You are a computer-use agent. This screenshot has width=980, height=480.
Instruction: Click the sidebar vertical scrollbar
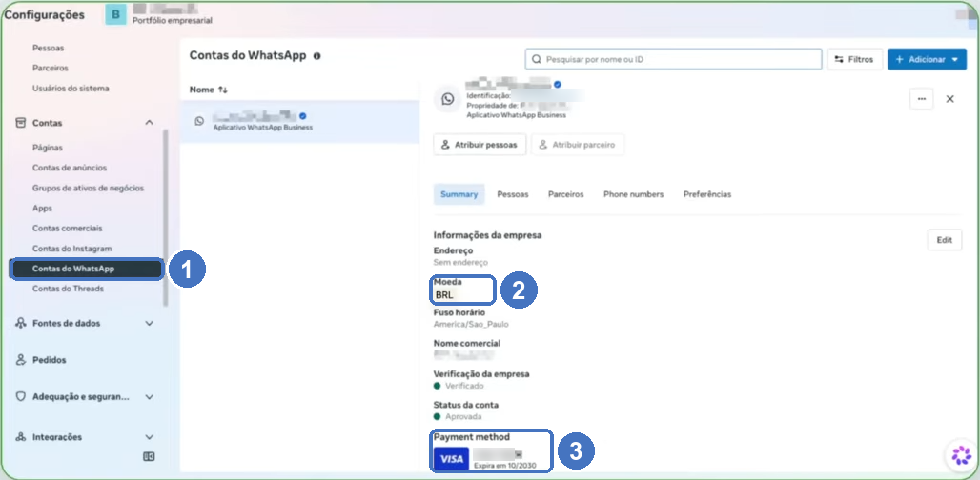[x=166, y=216]
